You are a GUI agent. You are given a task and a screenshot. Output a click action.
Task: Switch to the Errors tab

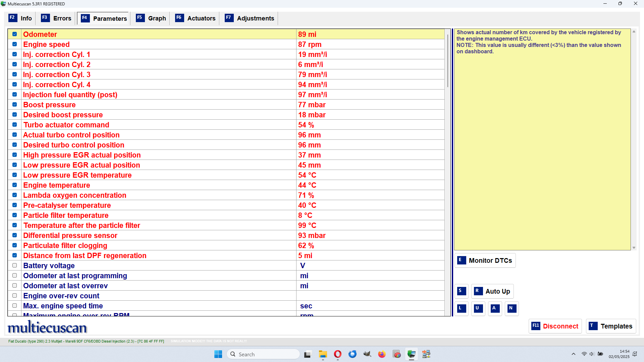(x=56, y=18)
